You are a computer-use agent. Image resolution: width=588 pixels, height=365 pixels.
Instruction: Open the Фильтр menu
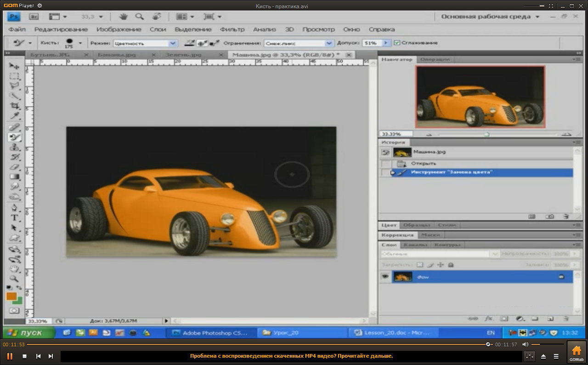(x=232, y=29)
